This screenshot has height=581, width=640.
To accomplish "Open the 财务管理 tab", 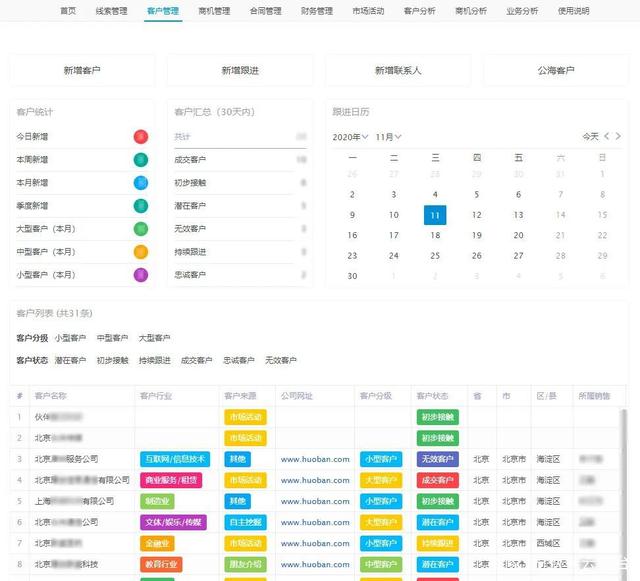I will pos(317,11).
